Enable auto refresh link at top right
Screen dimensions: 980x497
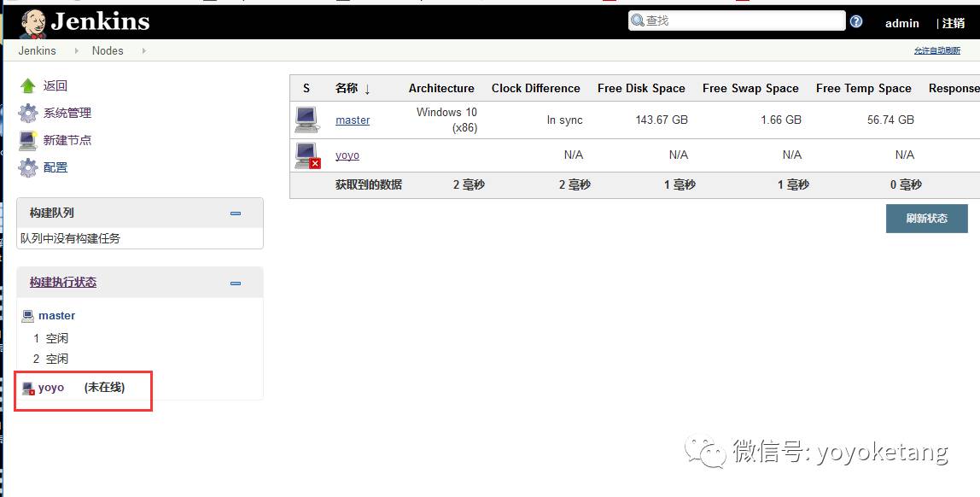coord(936,50)
